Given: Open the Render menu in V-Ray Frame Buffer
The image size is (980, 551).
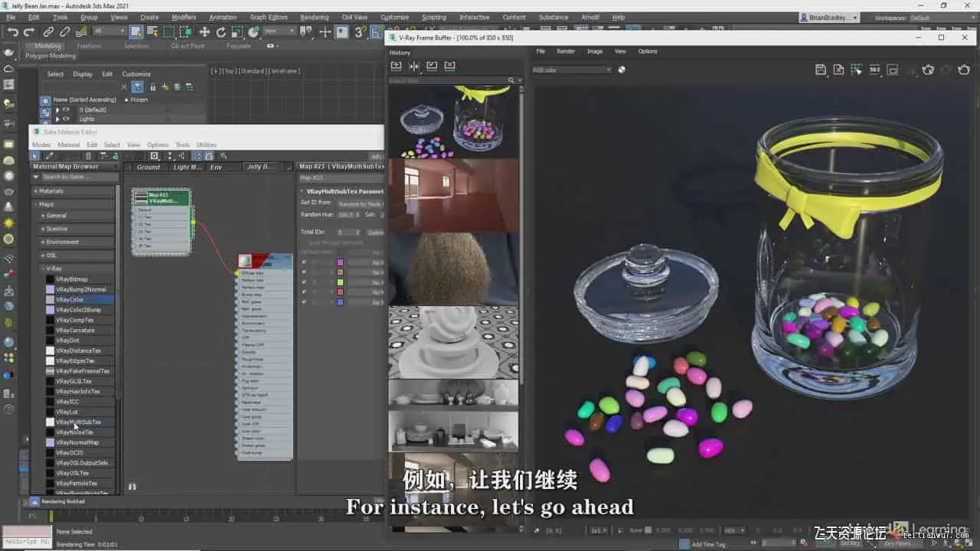Looking at the screenshot, I should click(x=566, y=51).
